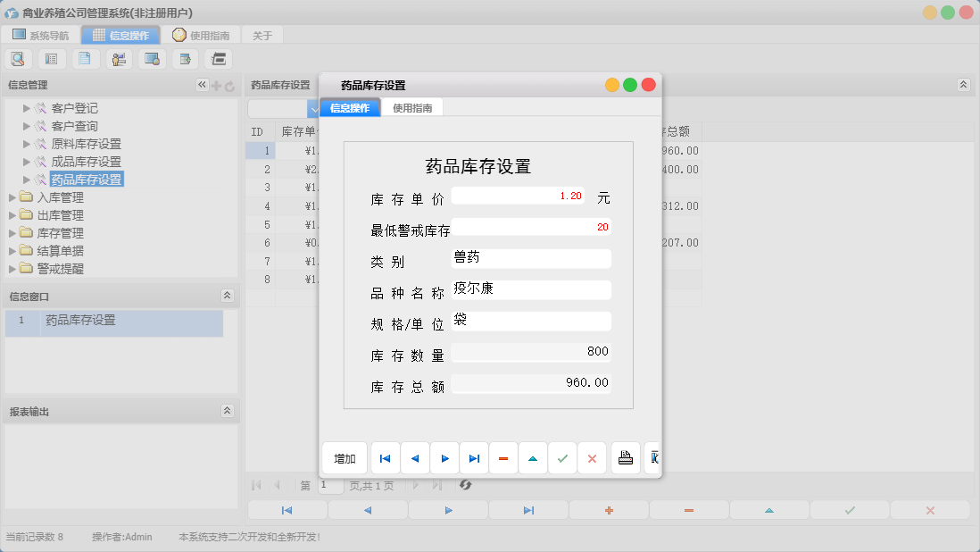Click the monitor/display toolbar icon

point(151,58)
